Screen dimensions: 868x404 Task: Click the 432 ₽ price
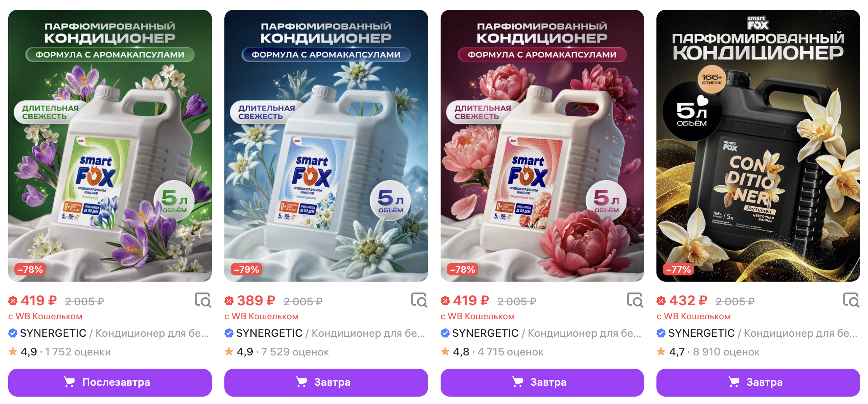[687, 301]
